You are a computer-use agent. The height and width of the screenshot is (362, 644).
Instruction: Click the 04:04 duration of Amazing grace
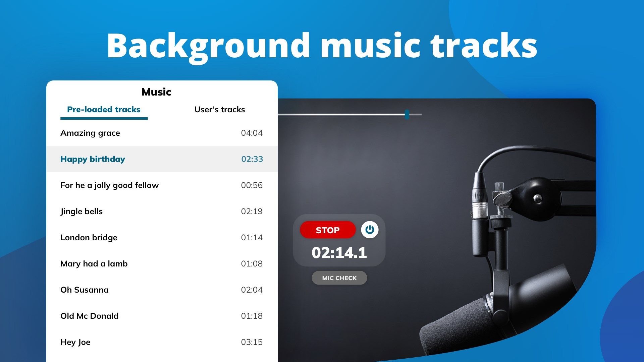252,133
